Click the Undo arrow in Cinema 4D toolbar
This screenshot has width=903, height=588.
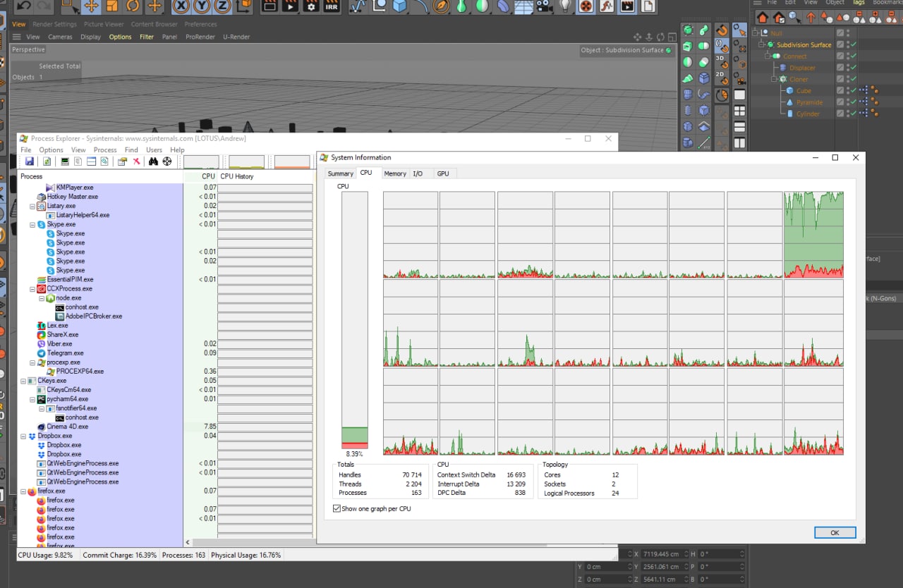23,6
